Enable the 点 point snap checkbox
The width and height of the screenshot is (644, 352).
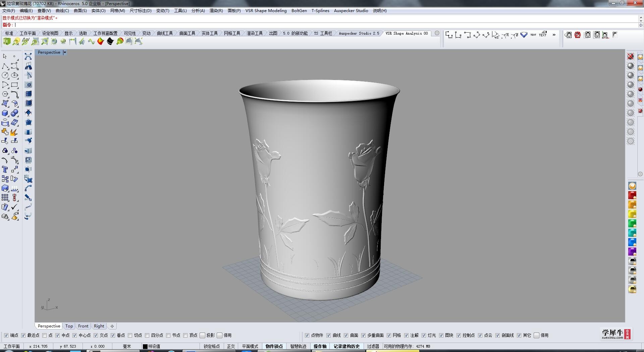click(44, 335)
